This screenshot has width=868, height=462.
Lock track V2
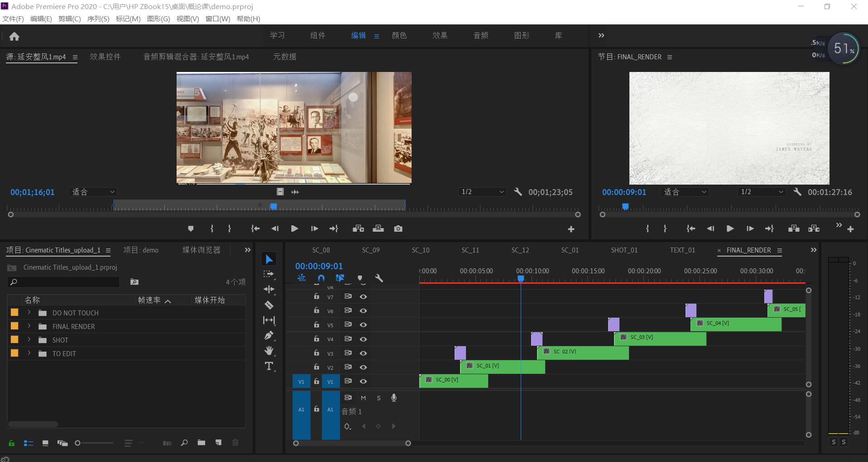pyautogui.click(x=317, y=367)
